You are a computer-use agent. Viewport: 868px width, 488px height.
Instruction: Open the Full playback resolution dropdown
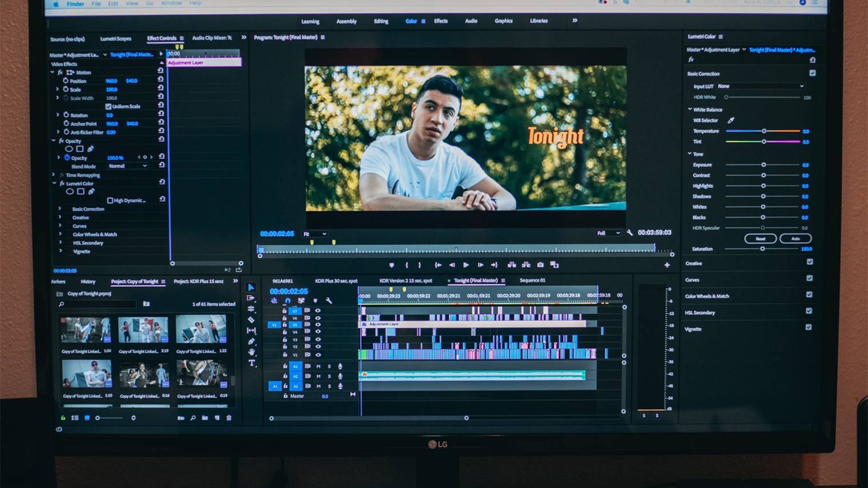(608, 233)
